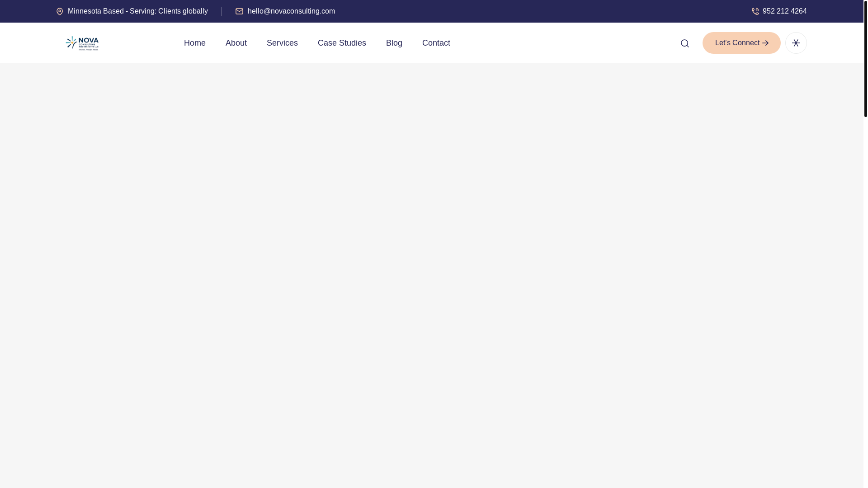Screen dimensions: 868x488
Task: Visit the Blog page
Action: (394, 43)
